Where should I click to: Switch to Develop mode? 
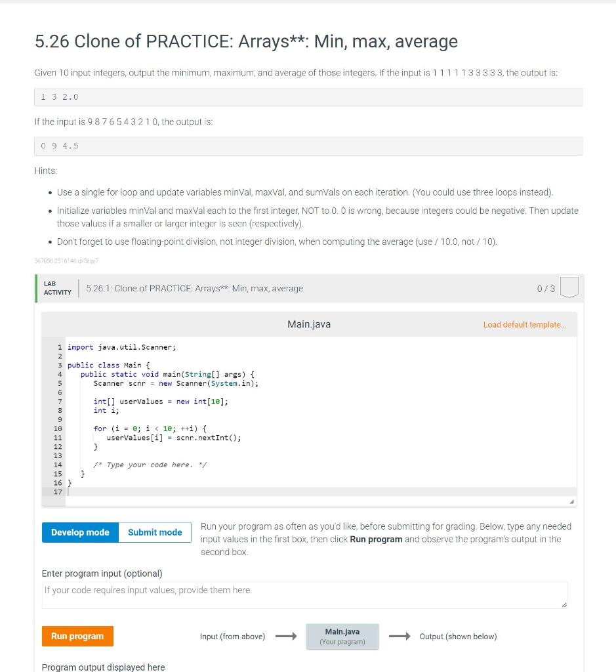[80, 532]
